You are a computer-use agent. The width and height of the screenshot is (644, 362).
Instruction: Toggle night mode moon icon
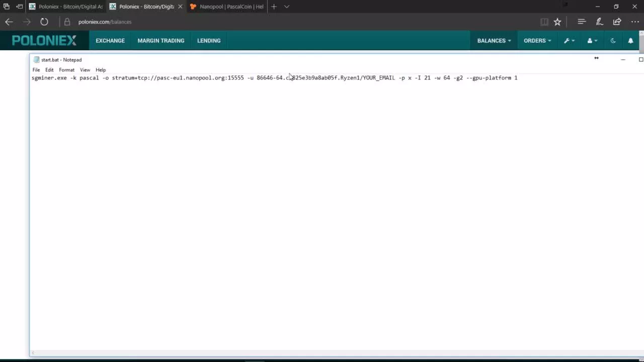pyautogui.click(x=613, y=41)
